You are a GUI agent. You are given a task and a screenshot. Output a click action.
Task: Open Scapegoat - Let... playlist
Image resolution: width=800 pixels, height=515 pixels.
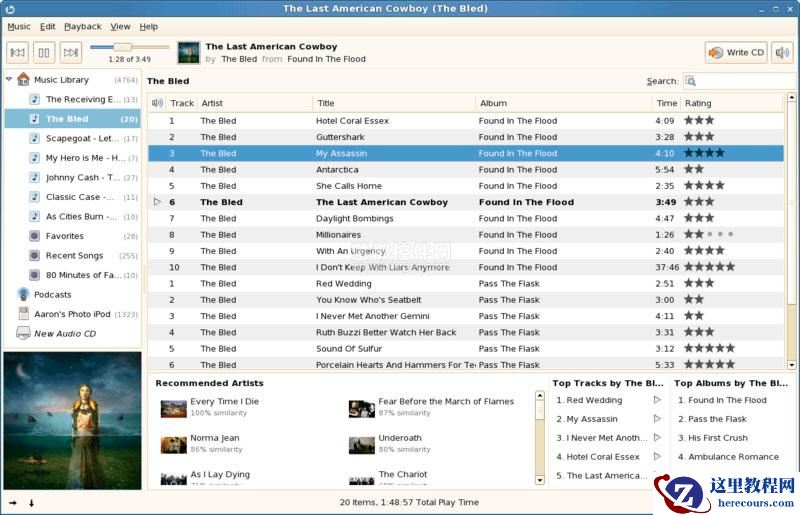click(x=71, y=138)
